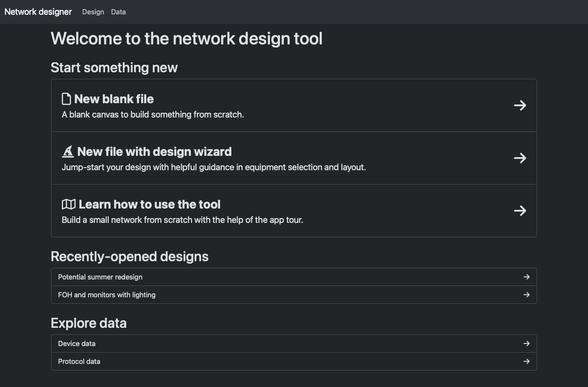Screen dimensions: 588x387
Task: Open the Data menu in navbar
Action: [x=118, y=12]
